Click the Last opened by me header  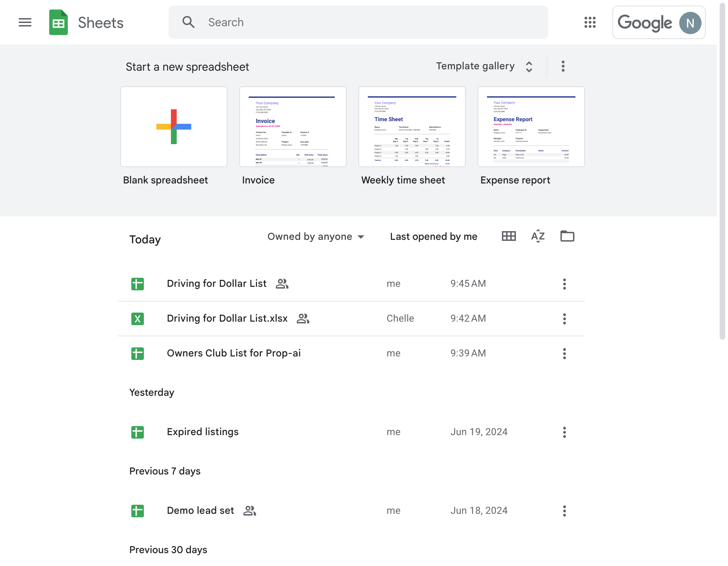[x=434, y=236]
